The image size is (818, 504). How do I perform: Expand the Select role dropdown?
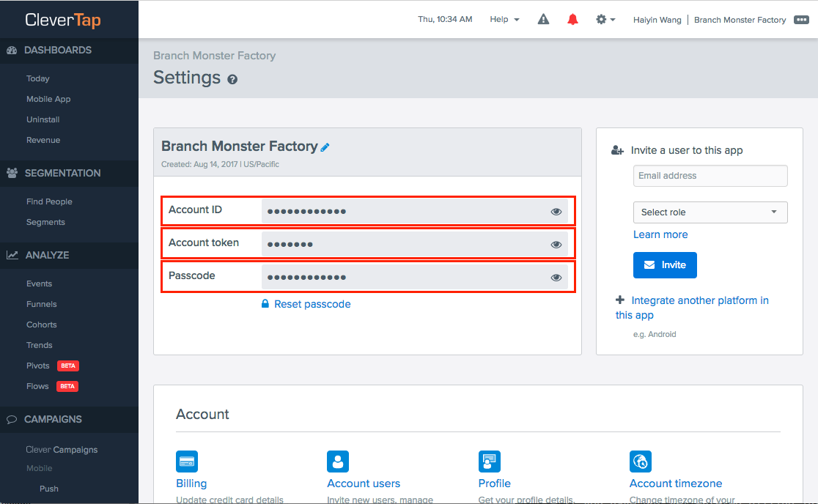(x=710, y=212)
